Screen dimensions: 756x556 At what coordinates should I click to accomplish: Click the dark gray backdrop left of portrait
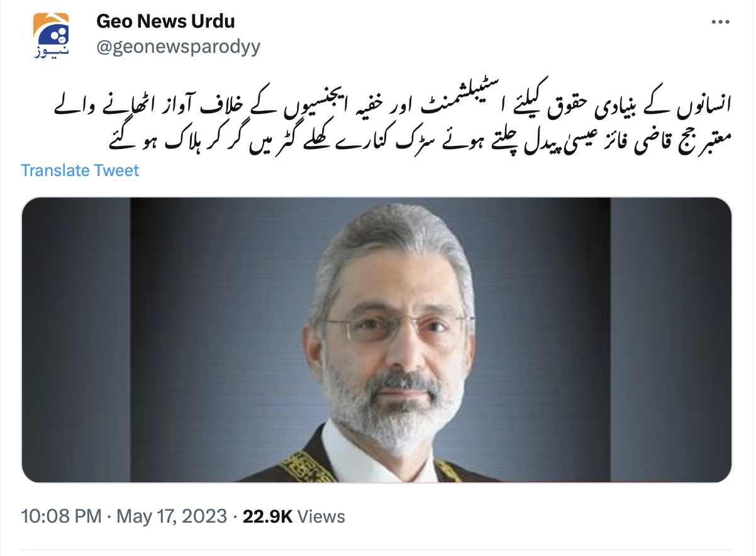pyautogui.click(x=75, y=340)
